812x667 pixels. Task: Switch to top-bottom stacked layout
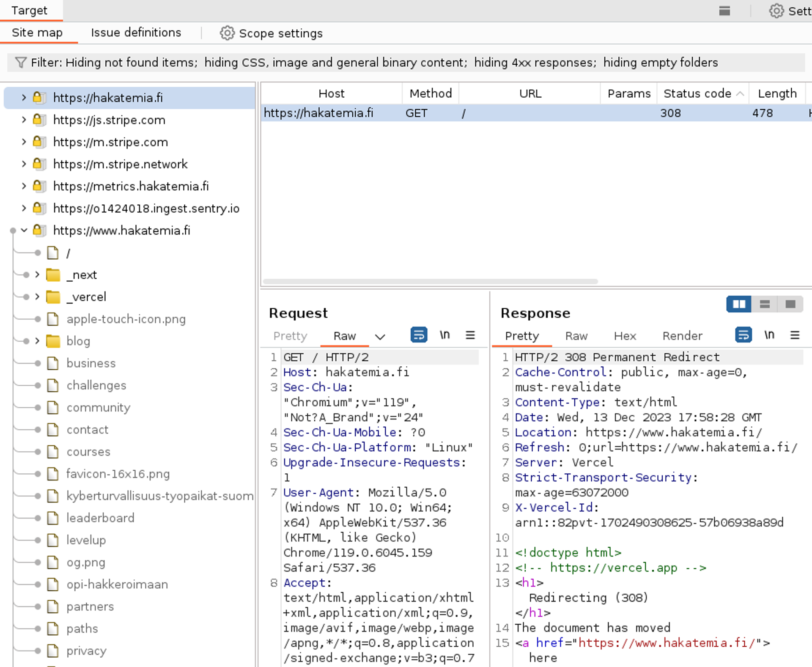click(765, 304)
